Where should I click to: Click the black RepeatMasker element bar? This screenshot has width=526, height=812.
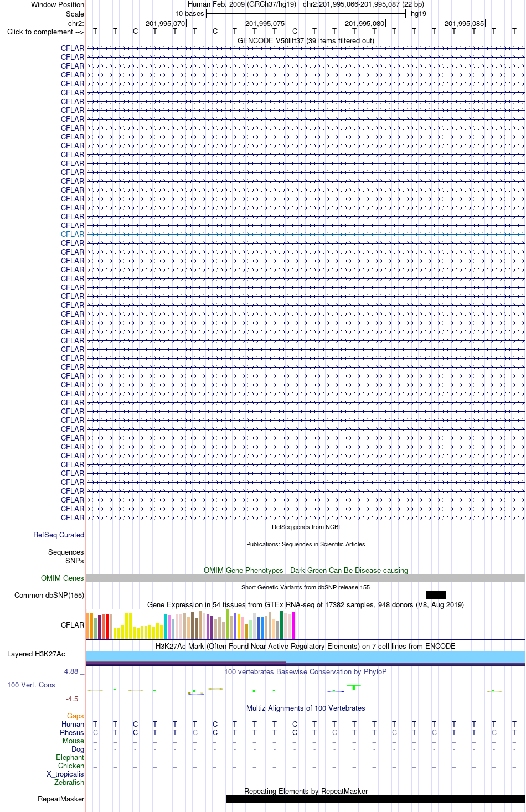375,799
